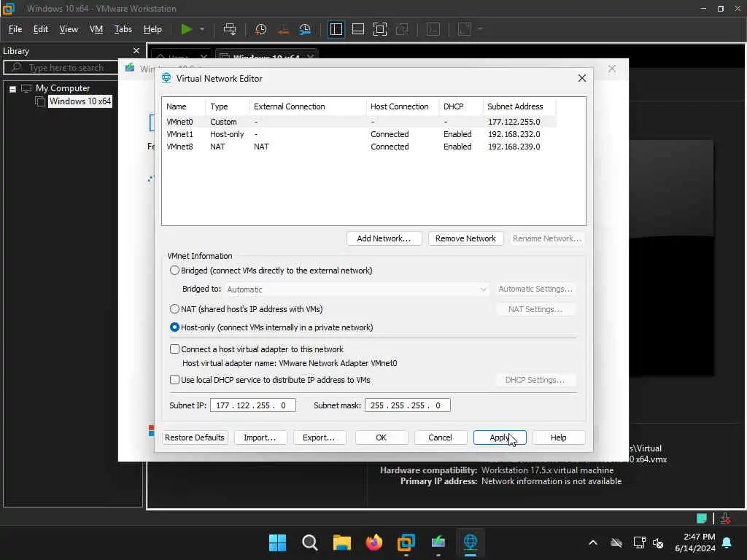Click the Add Network button
The height and width of the screenshot is (560, 747).
point(384,238)
